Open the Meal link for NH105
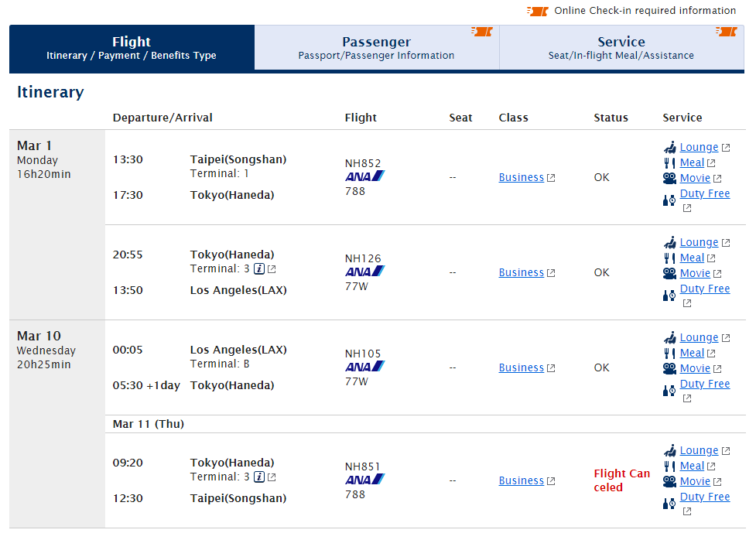 pyautogui.click(x=692, y=353)
